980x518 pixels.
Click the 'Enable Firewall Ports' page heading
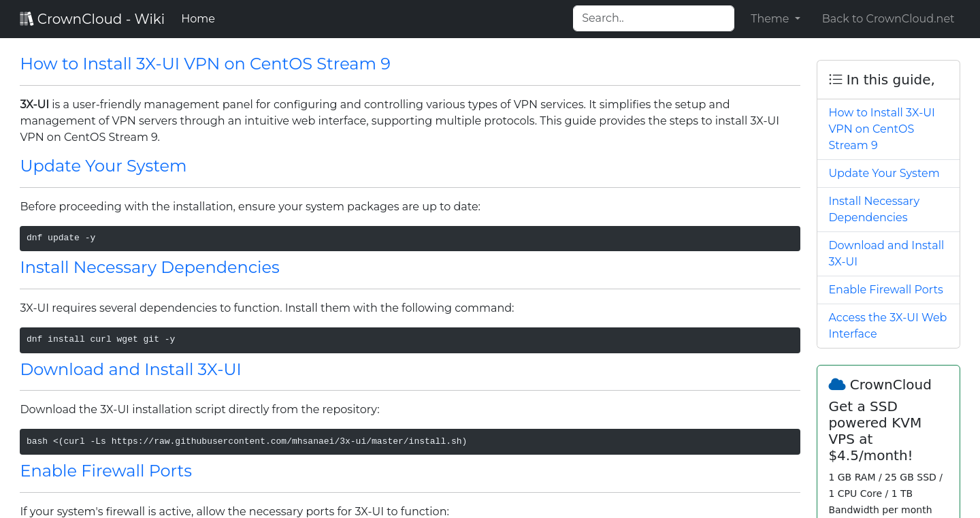click(x=106, y=470)
